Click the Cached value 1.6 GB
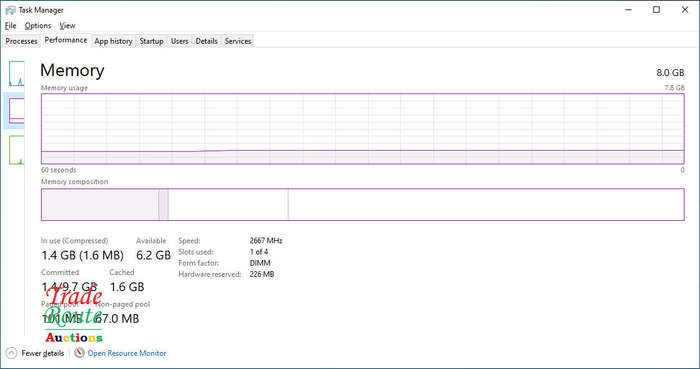The height and width of the screenshot is (369, 700). 127,287
